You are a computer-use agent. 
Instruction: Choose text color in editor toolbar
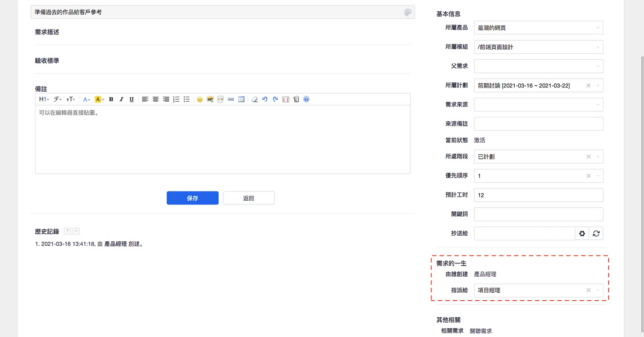tap(86, 99)
